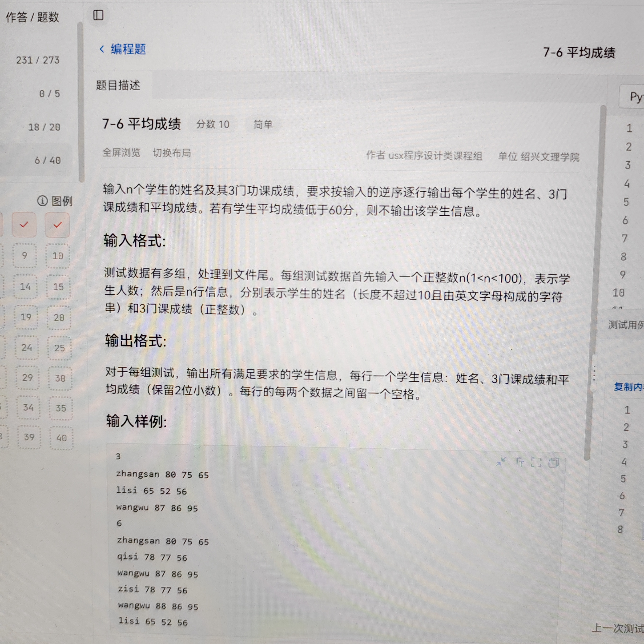Click sample line 'zisi 78 77 56'
Screen dimensions: 644x644
pos(153,589)
